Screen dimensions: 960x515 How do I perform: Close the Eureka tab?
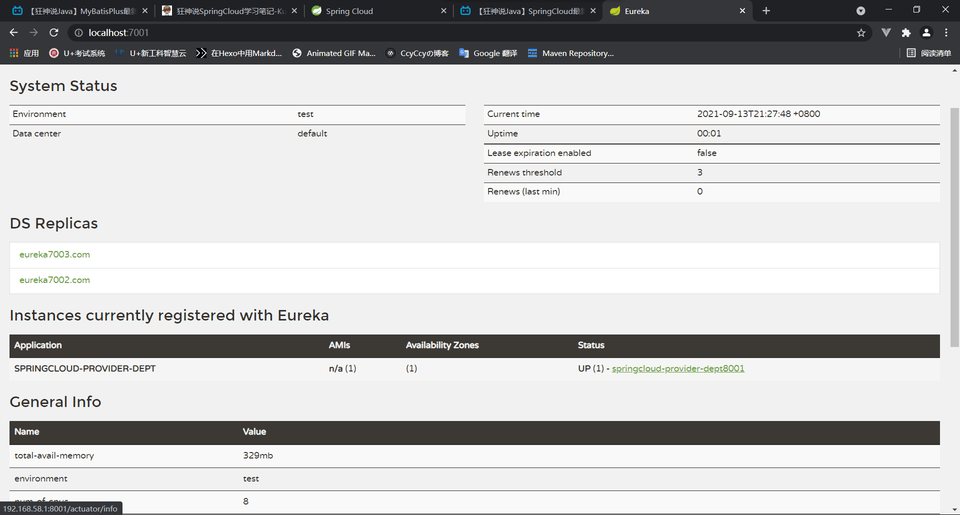743,11
